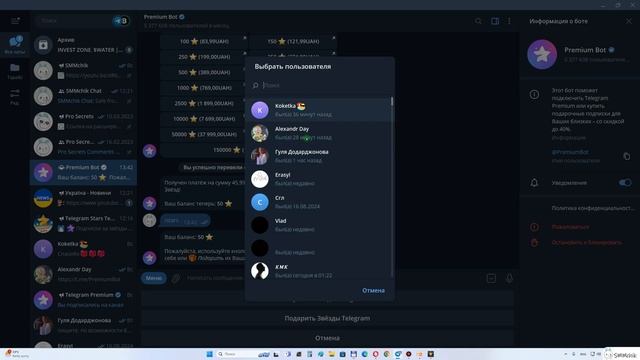This screenshot has width=640, height=360.
Task: Open the Telegram Stars channel in chat list
Action: tap(83, 223)
